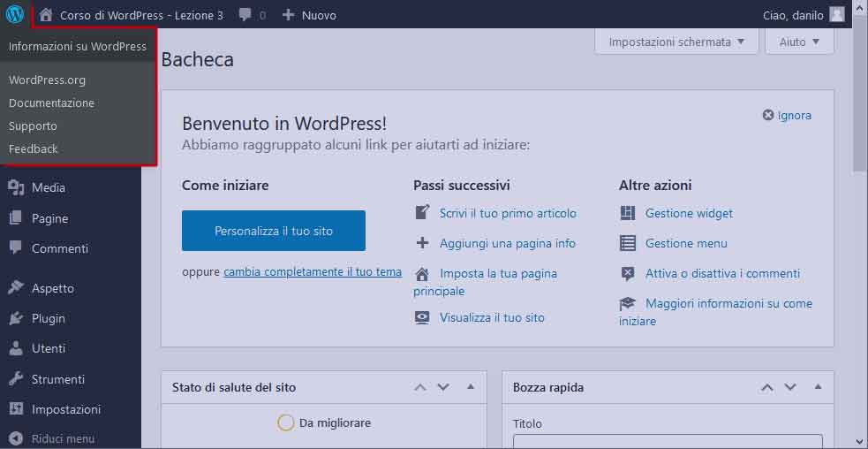Viewport: 868px width, 449px height.
Task: Click the widget icon beside Gestione widget
Action: point(628,213)
